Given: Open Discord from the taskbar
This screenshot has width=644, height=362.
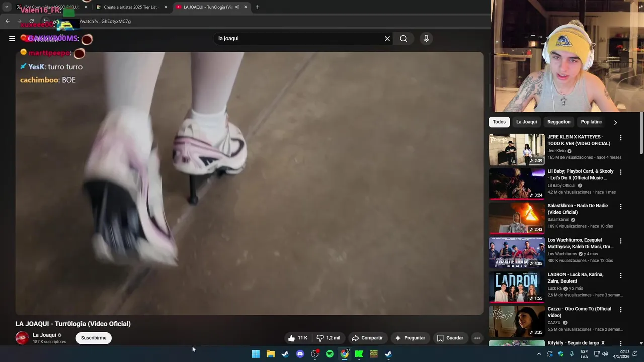Looking at the screenshot, I should coord(300,354).
